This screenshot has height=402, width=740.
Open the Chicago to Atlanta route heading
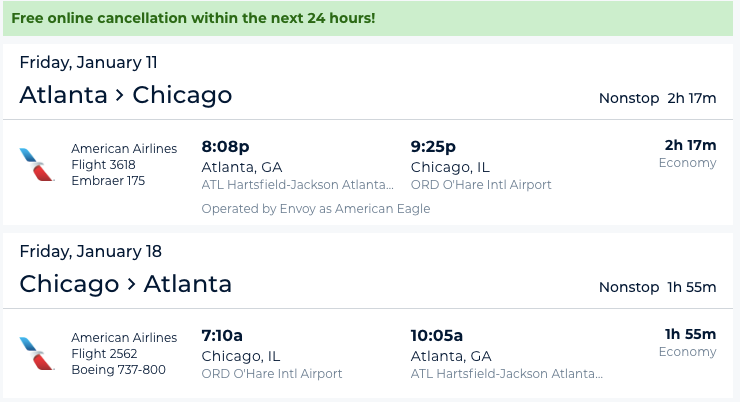click(x=126, y=284)
